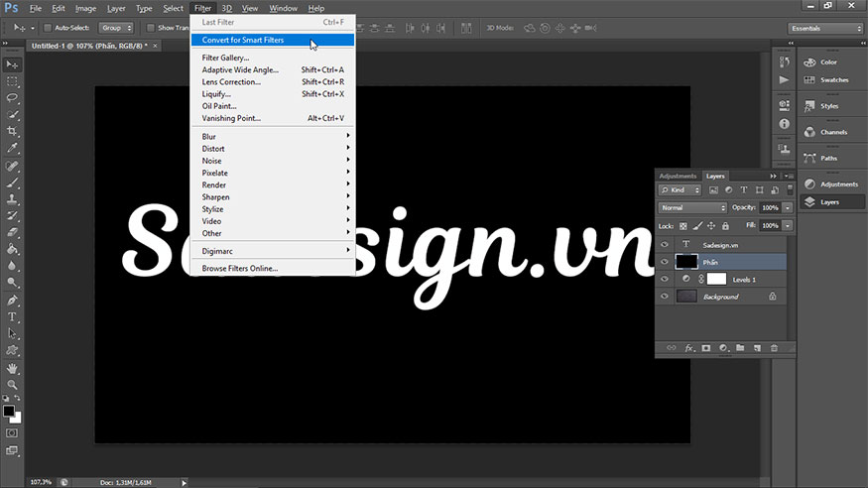Add layer style fx icon

689,348
